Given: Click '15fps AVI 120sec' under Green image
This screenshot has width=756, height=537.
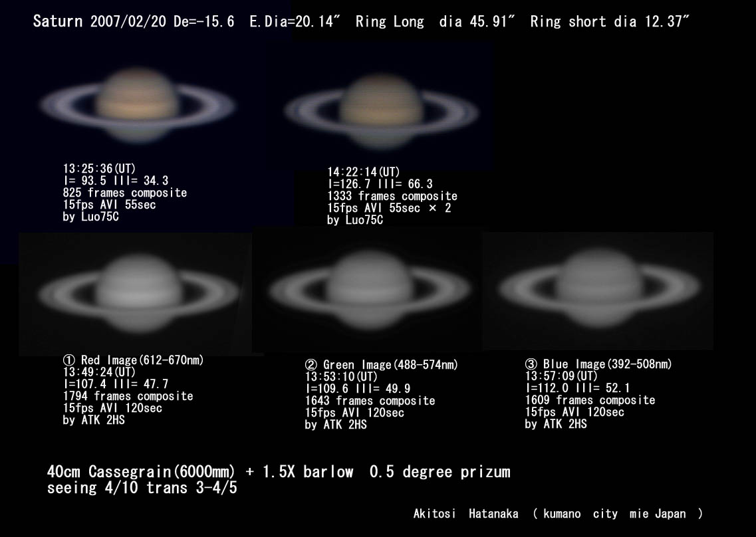Looking at the screenshot, I should pos(354,413).
